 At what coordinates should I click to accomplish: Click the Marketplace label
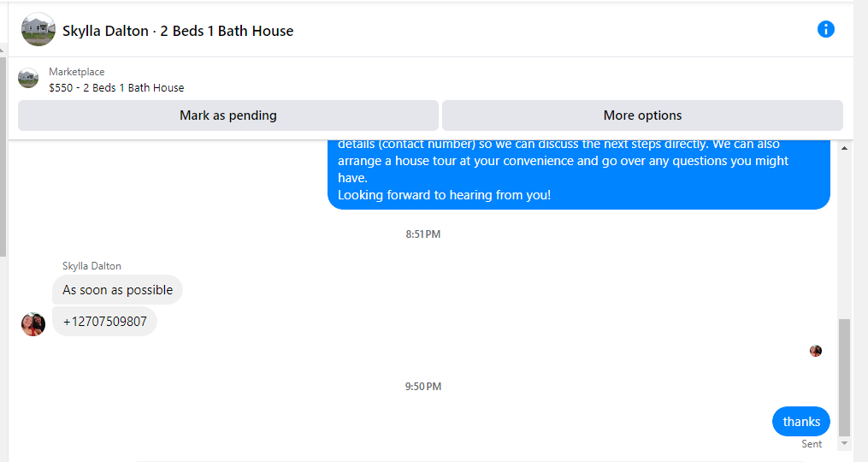click(x=76, y=72)
